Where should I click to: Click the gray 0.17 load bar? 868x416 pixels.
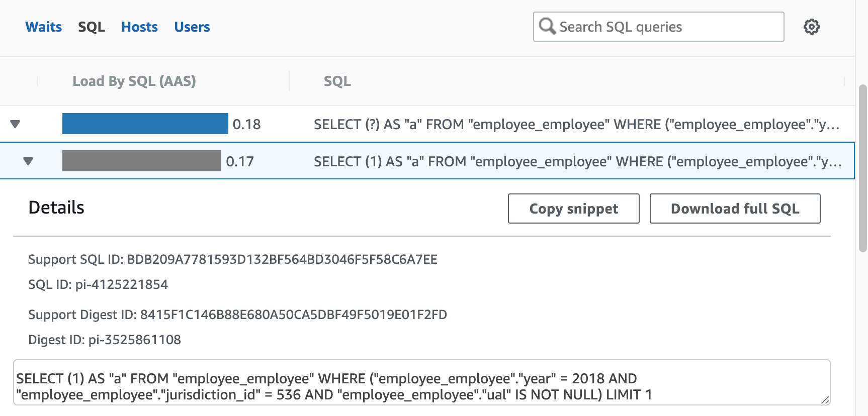tap(142, 161)
